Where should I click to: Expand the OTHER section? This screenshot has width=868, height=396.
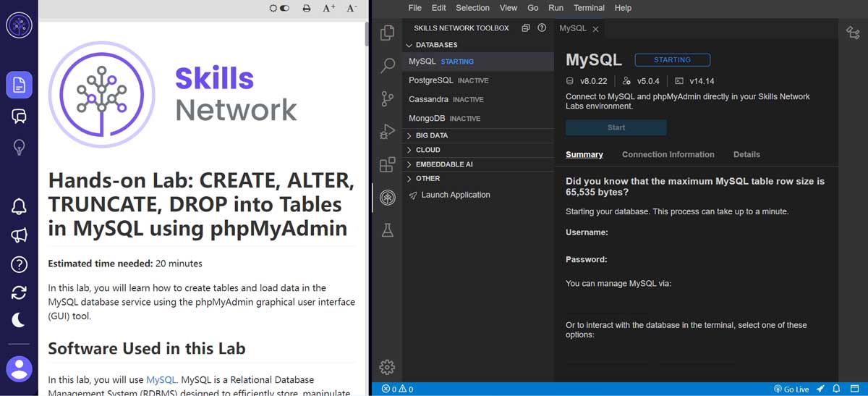coord(479,178)
